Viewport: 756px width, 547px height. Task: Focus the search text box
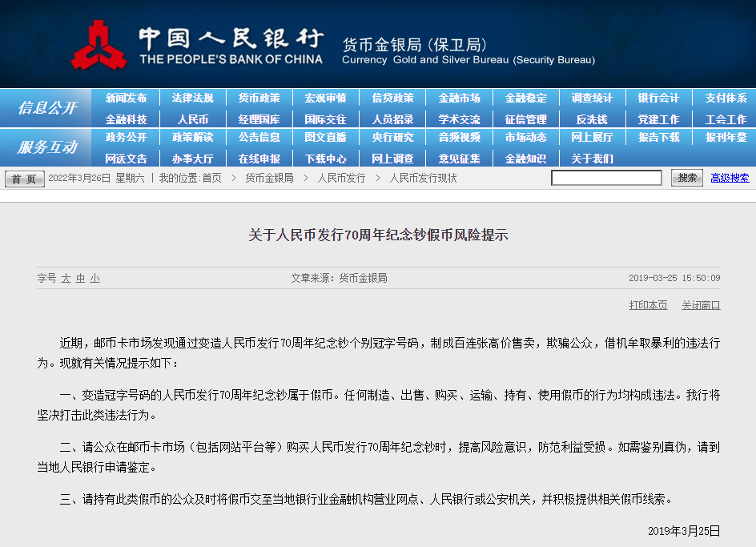click(x=606, y=178)
